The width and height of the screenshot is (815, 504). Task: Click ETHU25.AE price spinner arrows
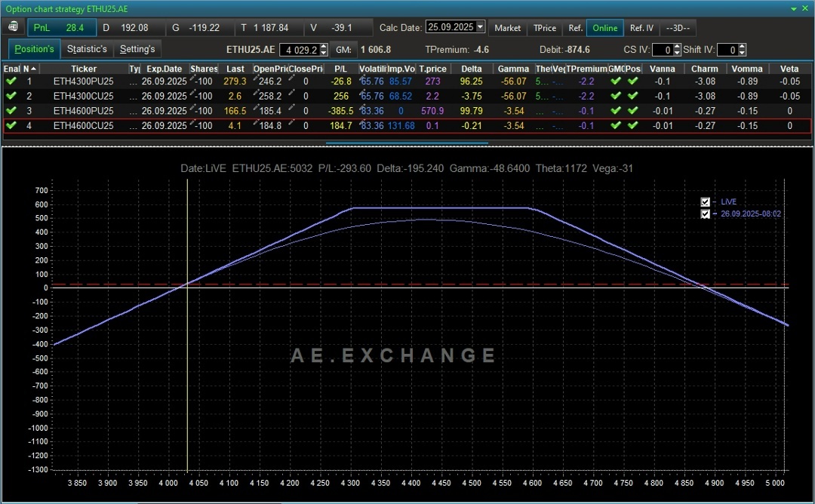pyautogui.click(x=324, y=50)
